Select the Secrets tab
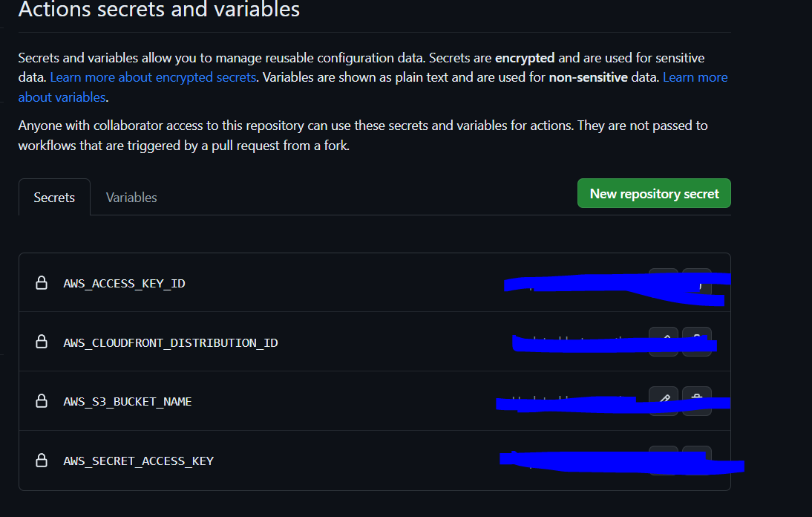Image resolution: width=812 pixels, height=517 pixels. 53,197
